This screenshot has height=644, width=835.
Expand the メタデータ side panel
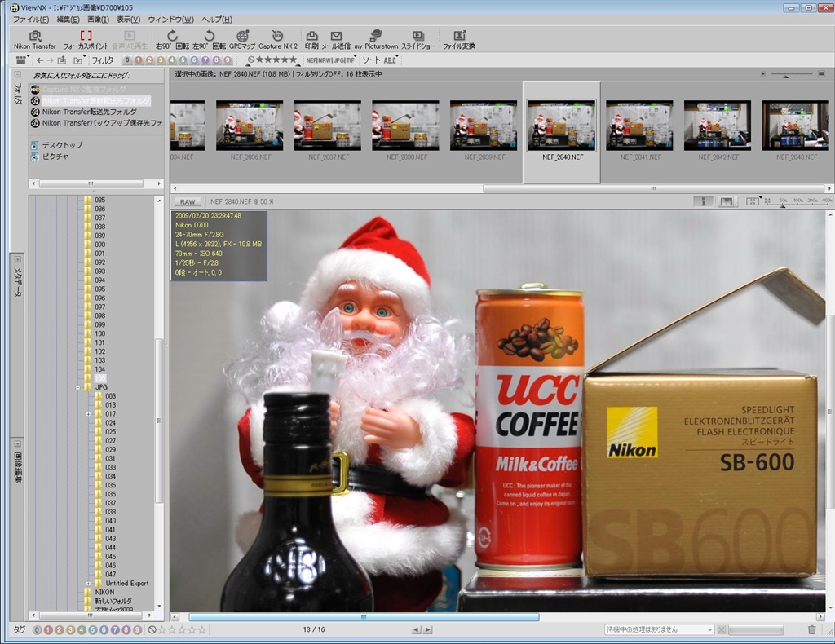(x=17, y=259)
